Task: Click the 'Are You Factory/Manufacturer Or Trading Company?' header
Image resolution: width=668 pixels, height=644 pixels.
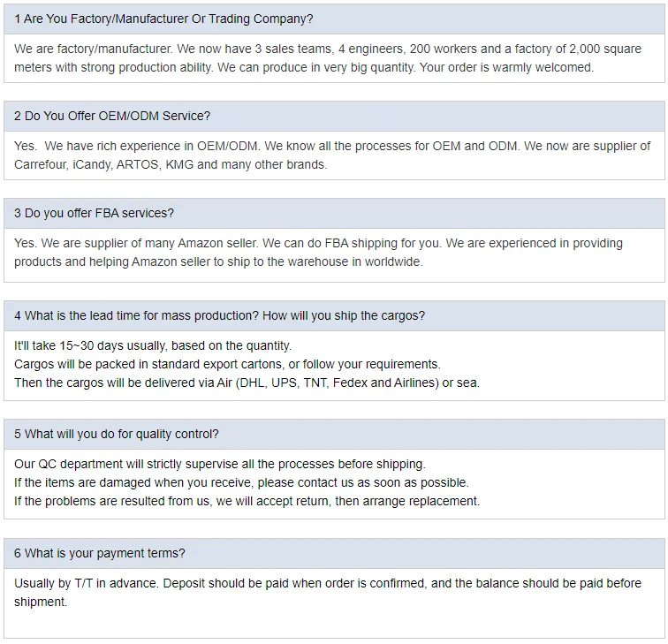Action: click(x=334, y=19)
